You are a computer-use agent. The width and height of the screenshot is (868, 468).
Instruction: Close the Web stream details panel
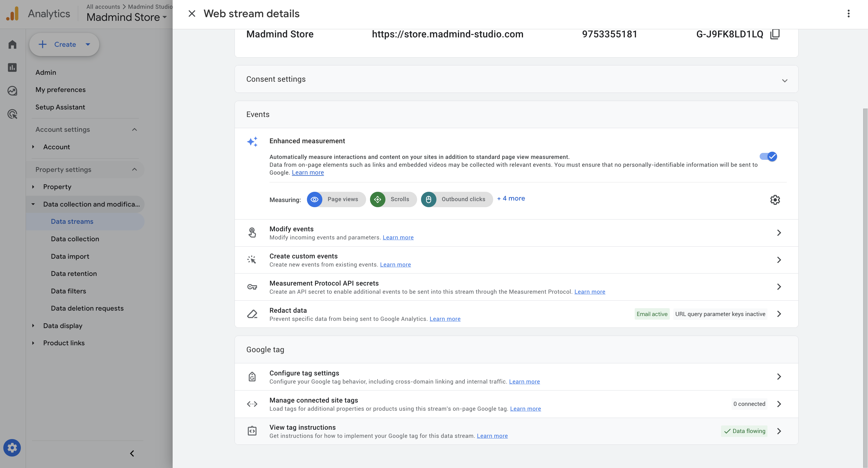click(192, 14)
